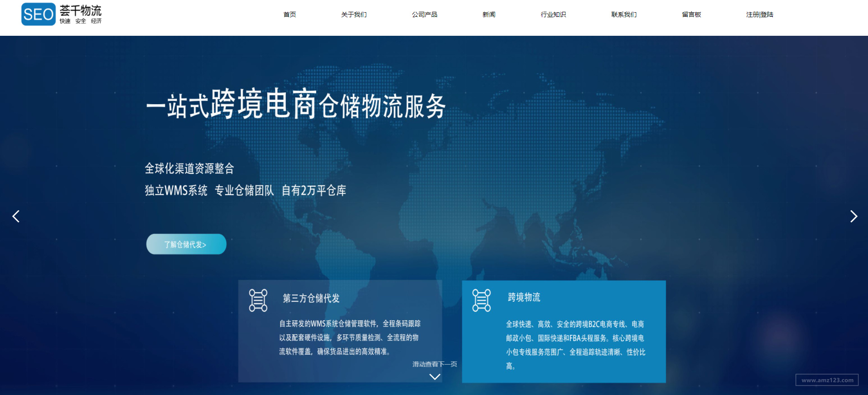Open the 行业知识 menu item
Image resolution: width=868 pixels, height=395 pixels.
point(554,14)
